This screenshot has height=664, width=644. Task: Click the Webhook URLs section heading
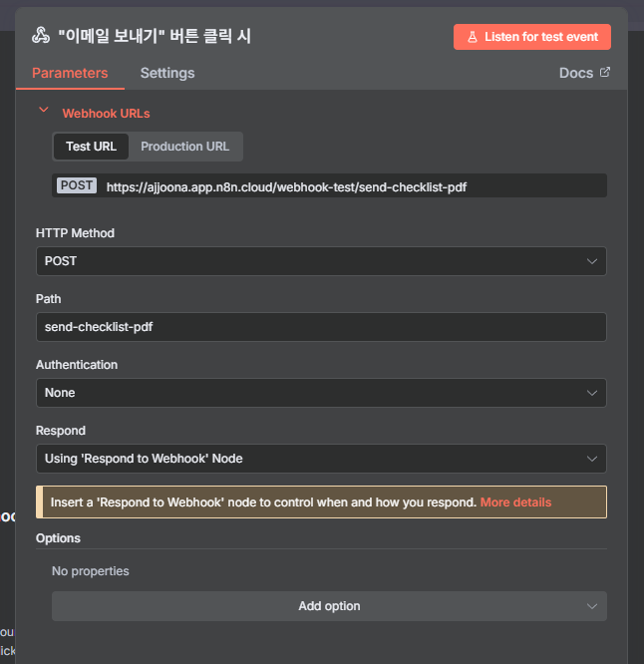tap(106, 114)
